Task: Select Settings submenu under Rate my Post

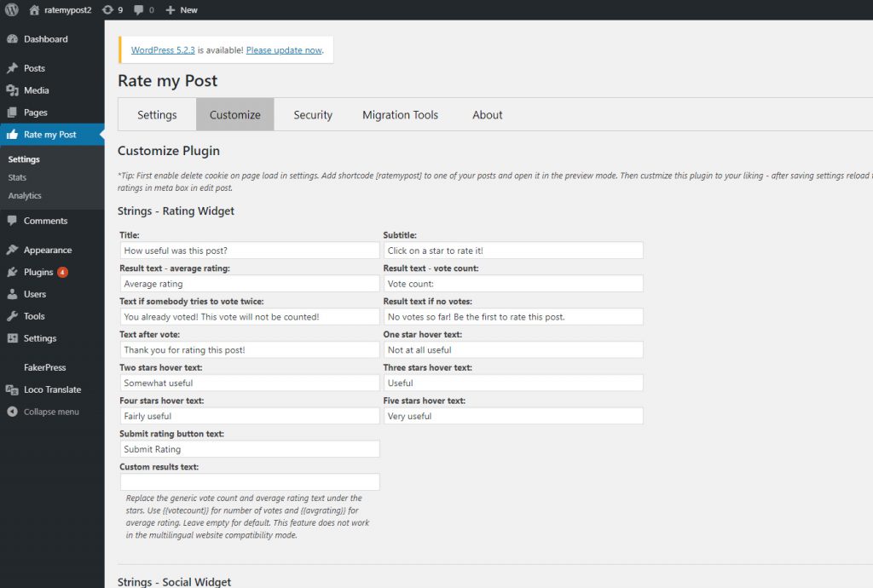Action: click(24, 159)
